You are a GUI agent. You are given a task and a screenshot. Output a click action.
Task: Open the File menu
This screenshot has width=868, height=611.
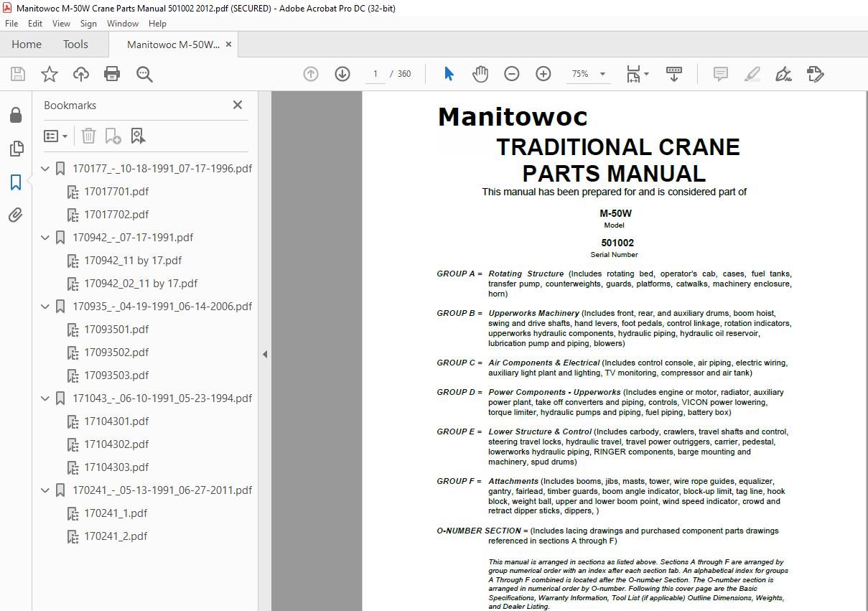(x=12, y=24)
